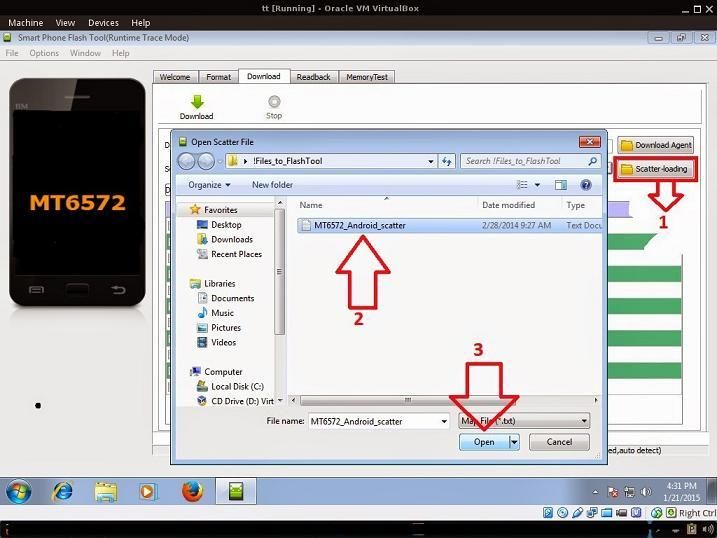Viewport: 717px width, 538px height.
Task: Select the Libraries node
Action: (x=219, y=283)
